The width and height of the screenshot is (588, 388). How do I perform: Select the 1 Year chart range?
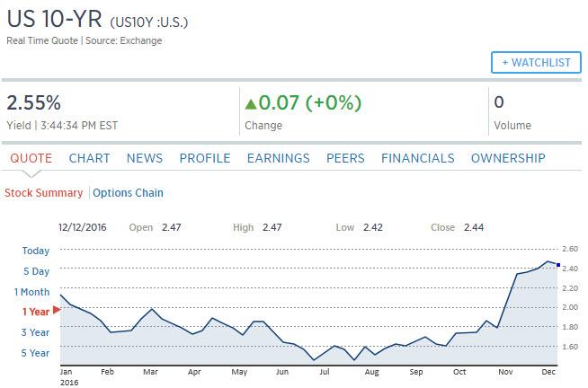click(x=36, y=312)
